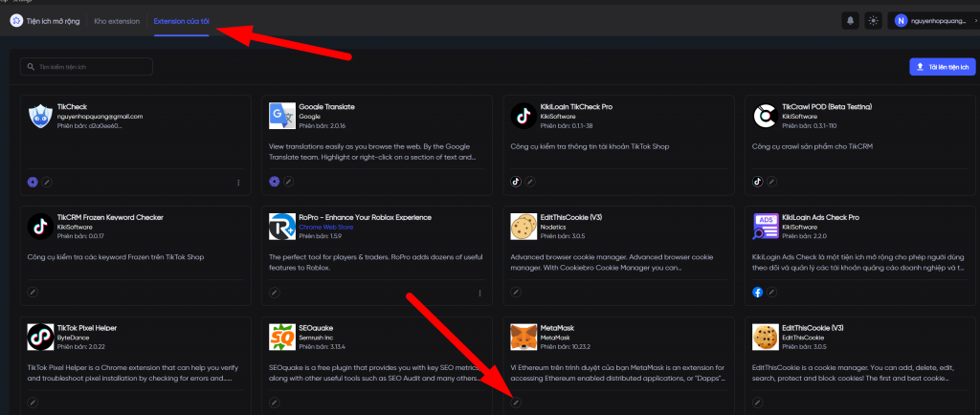Viewport: 980px width, 415px height.
Task: Click the TikTok Pixel Helper title
Action: click(87, 328)
